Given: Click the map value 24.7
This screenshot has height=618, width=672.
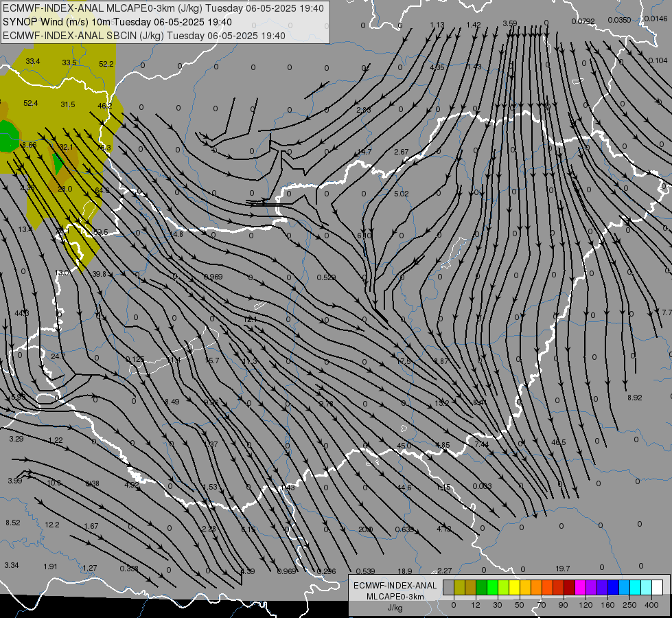Looking at the screenshot, I should [x=58, y=356].
